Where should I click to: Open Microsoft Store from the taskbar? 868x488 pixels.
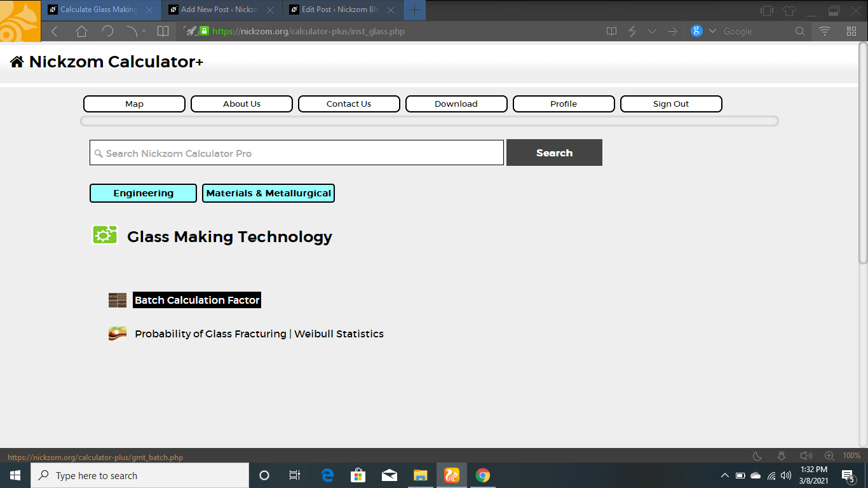[x=358, y=475]
